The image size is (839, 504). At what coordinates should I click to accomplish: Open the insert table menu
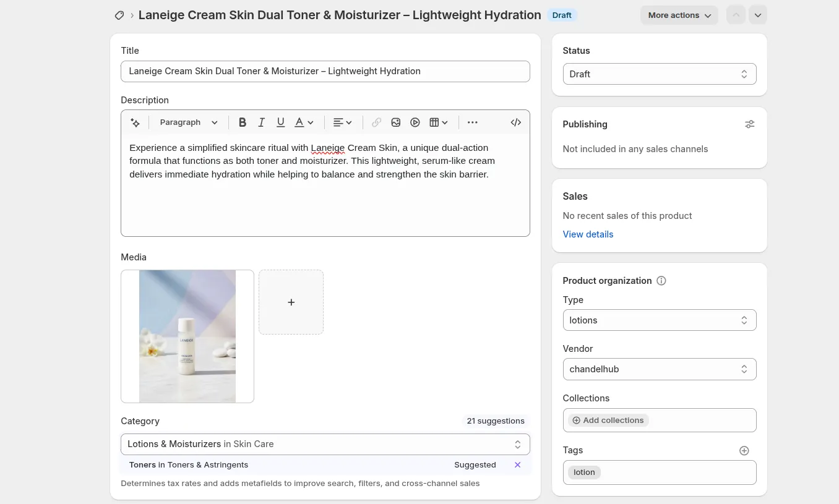439,122
